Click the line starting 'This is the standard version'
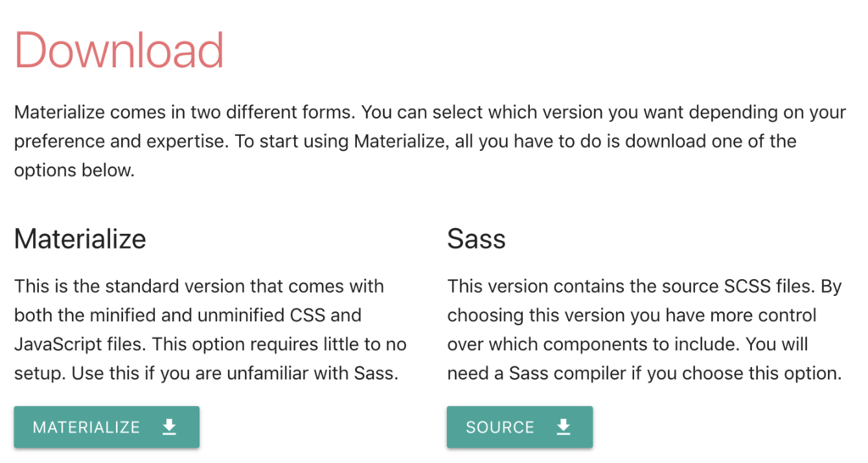Viewport: 868px width, 463px height. (x=199, y=287)
